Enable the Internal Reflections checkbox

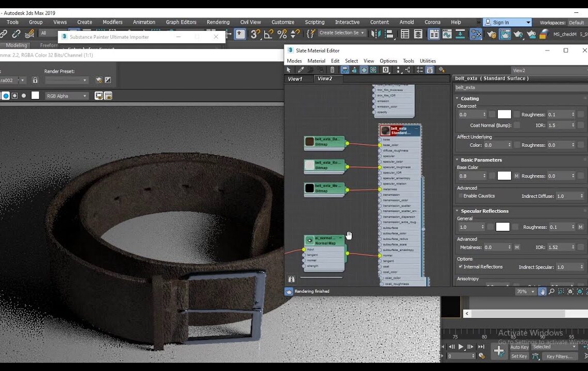(x=462, y=266)
